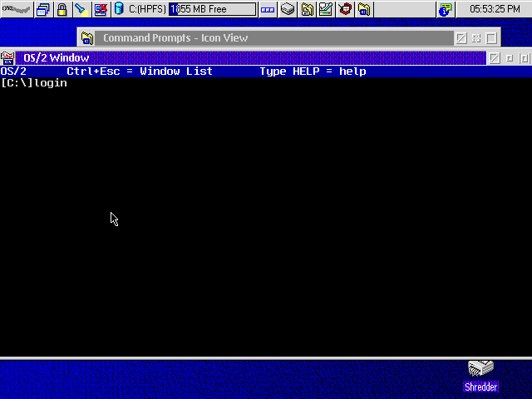Click the C:(HPFS) free space monitor
This screenshot has height=399, width=532.
click(212, 9)
